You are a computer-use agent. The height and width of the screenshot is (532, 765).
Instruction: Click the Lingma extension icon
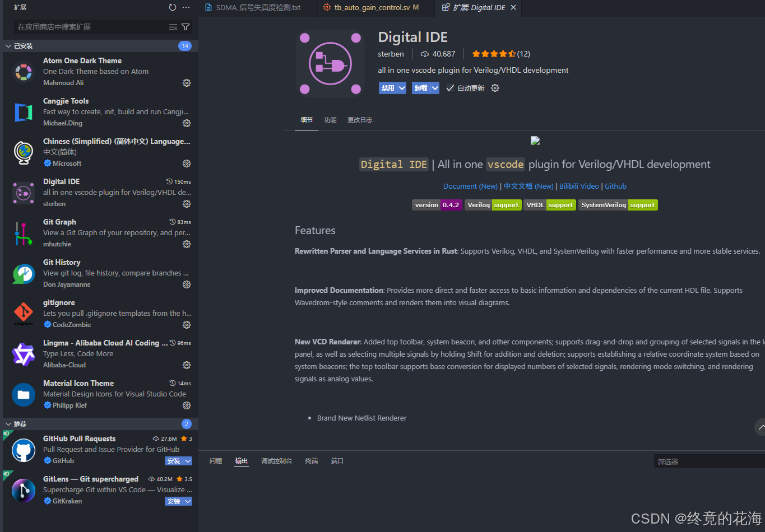click(24, 354)
